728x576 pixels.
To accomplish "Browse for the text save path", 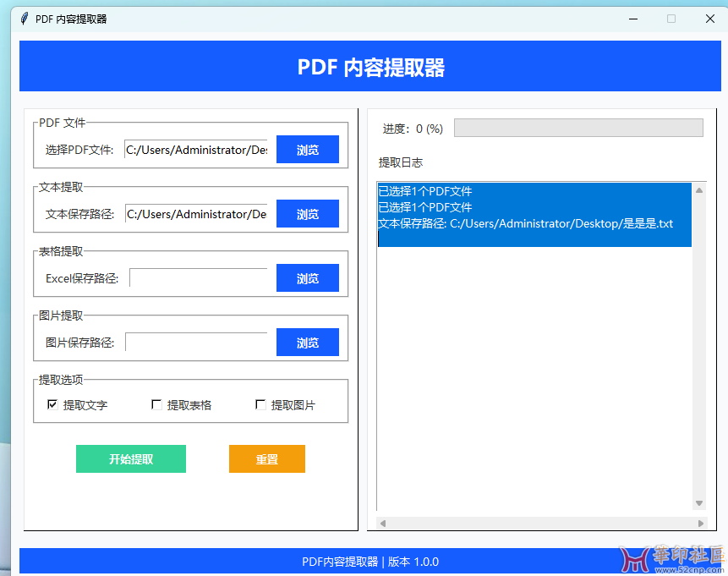I will pyautogui.click(x=307, y=214).
